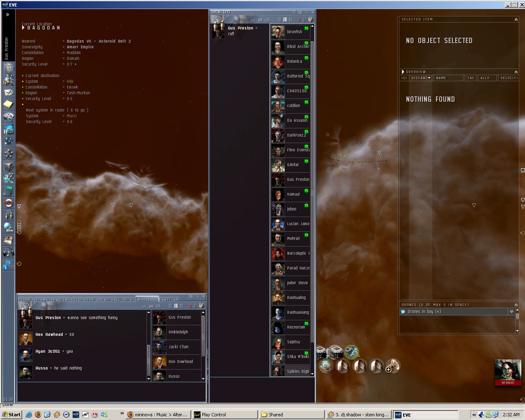Screen dimensions: 525x420
Task: Open the in-game Browser globe icon
Action: tap(9, 227)
